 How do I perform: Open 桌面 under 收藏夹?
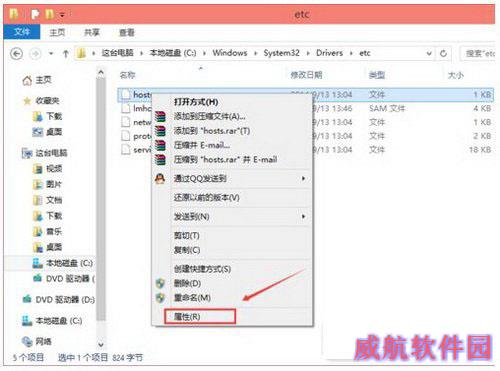(x=54, y=132)
